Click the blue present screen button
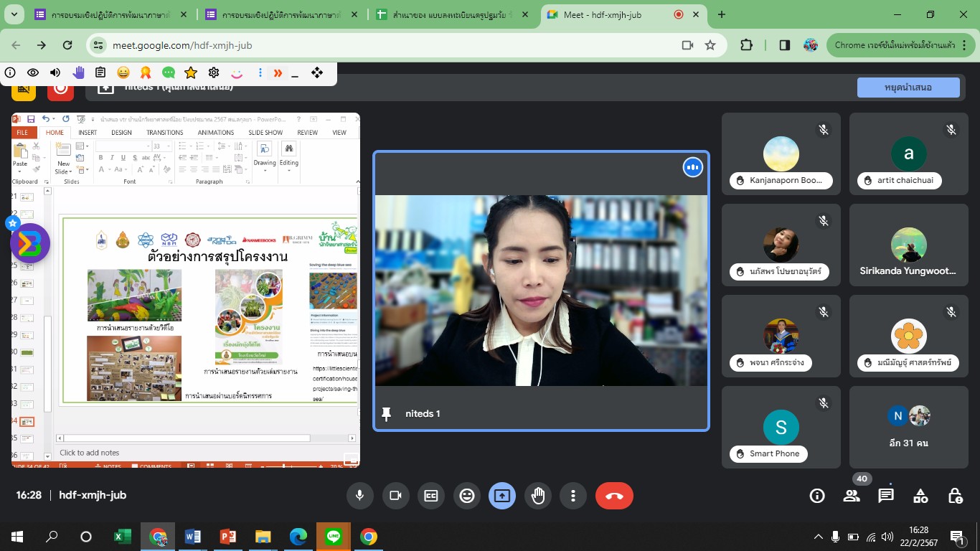This screenshot has width=980, height=551. pyautogui.click(x=502, y=496)
